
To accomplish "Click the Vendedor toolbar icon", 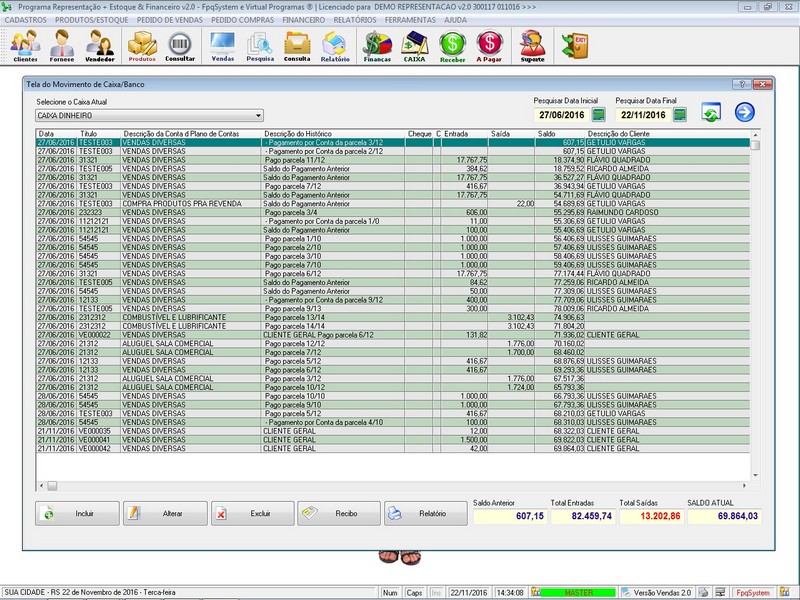I will click(99, 46).
